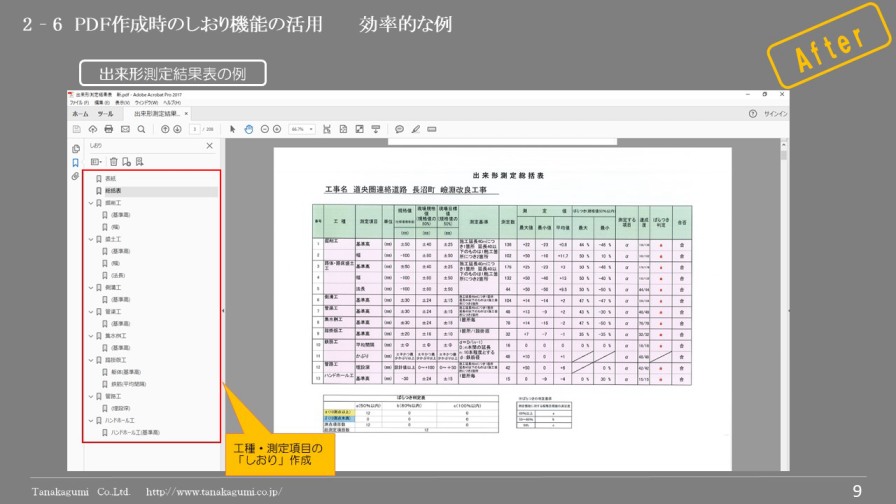896x504 pixels.
Task: Go to next page with down arrow
Action: pyautogui.click(x=177, y=129)
